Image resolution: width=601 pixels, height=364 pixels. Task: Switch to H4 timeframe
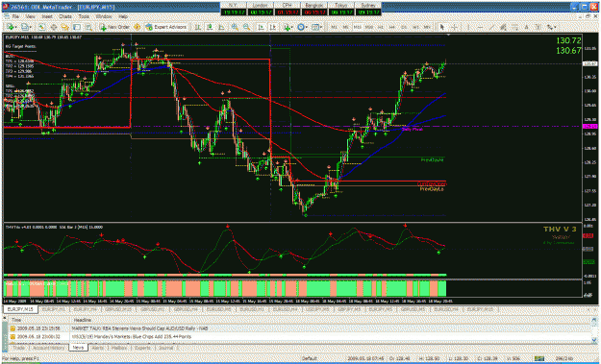(x=392, y=27)
